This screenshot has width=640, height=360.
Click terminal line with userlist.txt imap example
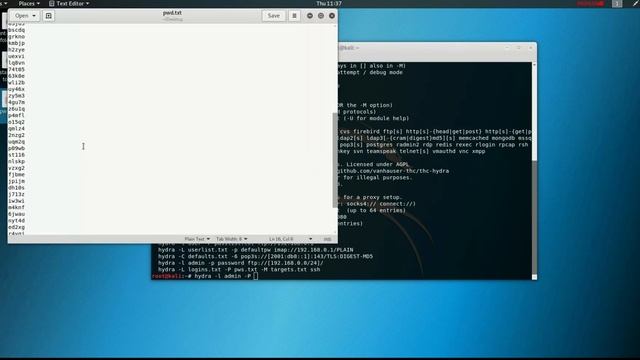pos(256,250)
